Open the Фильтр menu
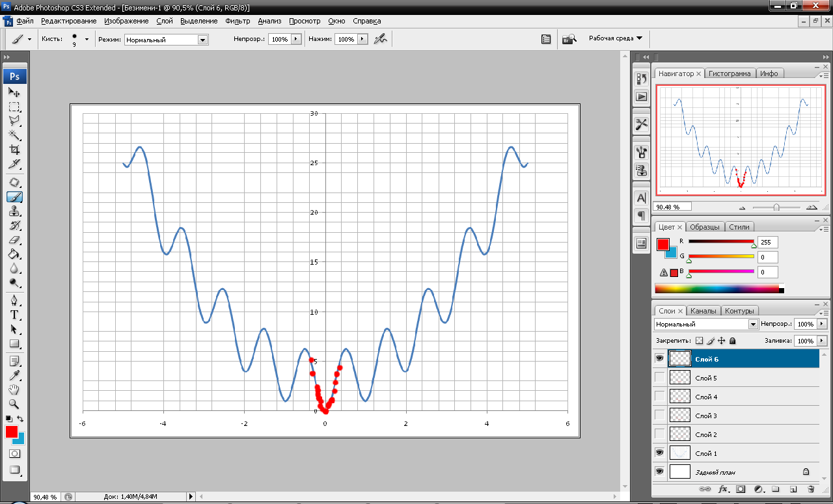 [x=238, y=21]
